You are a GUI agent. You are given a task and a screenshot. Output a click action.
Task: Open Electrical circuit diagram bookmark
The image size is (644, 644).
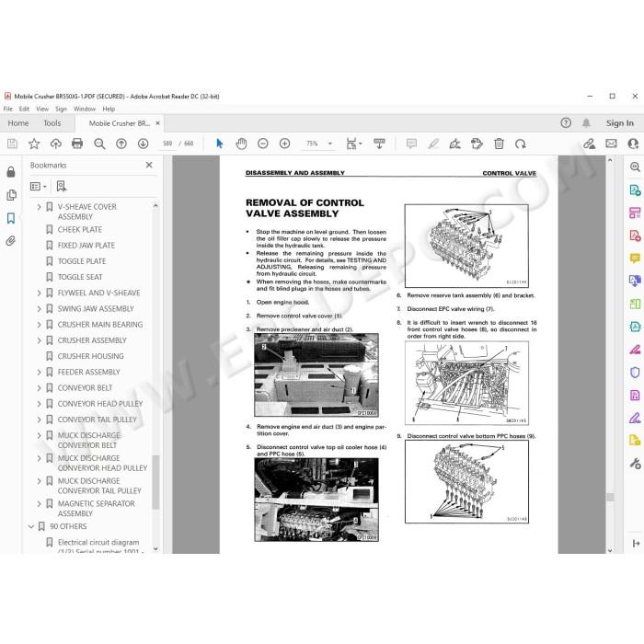point(98,543)
